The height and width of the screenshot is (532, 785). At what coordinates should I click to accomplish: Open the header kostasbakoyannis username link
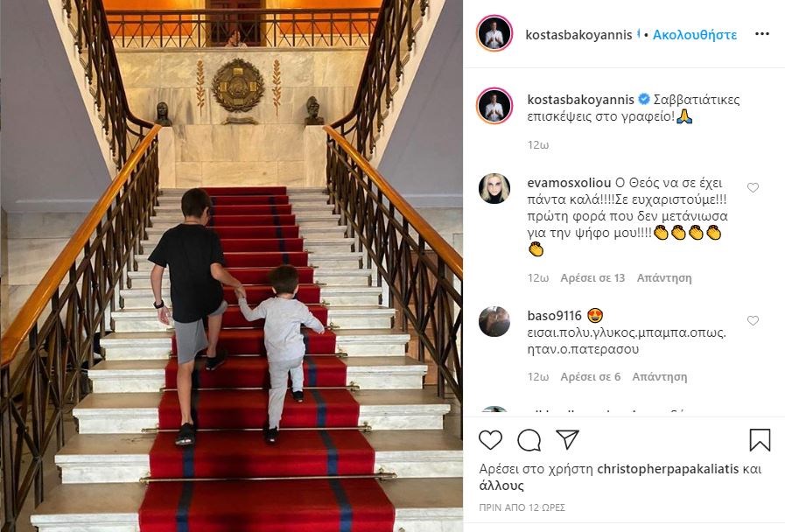coord(578,34)
